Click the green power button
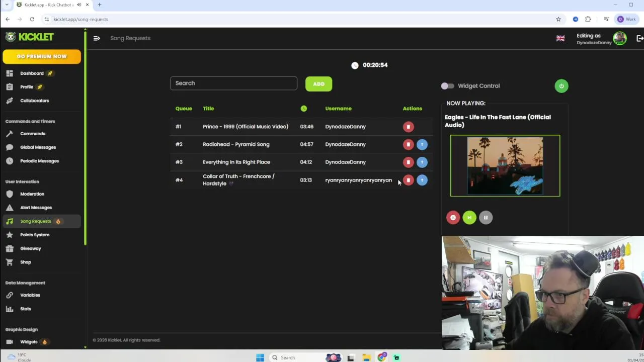 (x=561, y=86)
